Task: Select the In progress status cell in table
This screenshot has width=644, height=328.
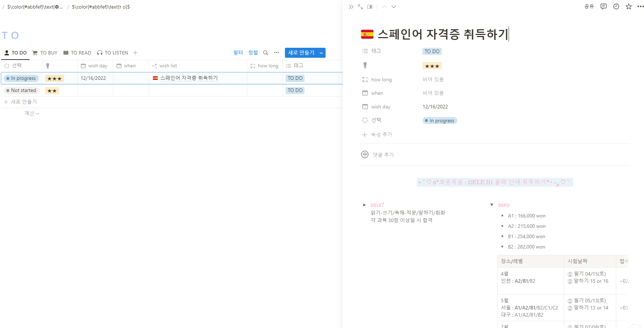Action: click(21, 78)
